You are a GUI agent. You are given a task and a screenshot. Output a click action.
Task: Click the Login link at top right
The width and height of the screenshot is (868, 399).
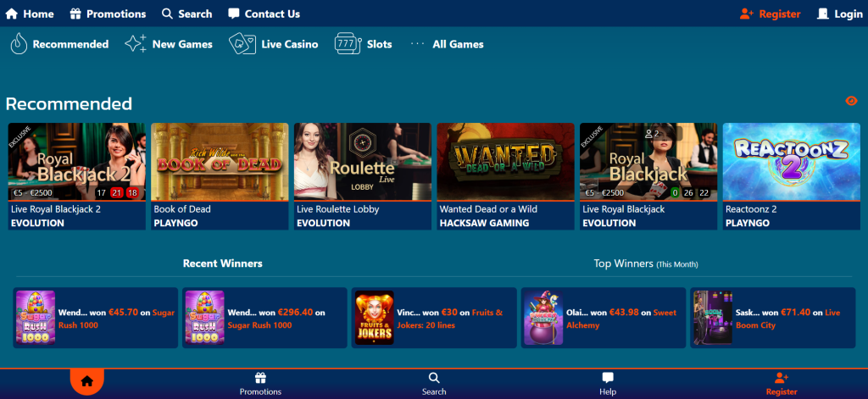839,14
